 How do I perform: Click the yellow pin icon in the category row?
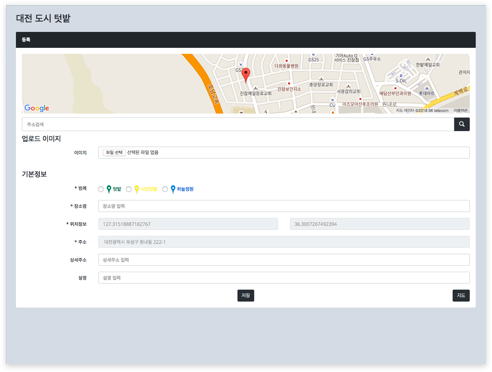(137, 189)
